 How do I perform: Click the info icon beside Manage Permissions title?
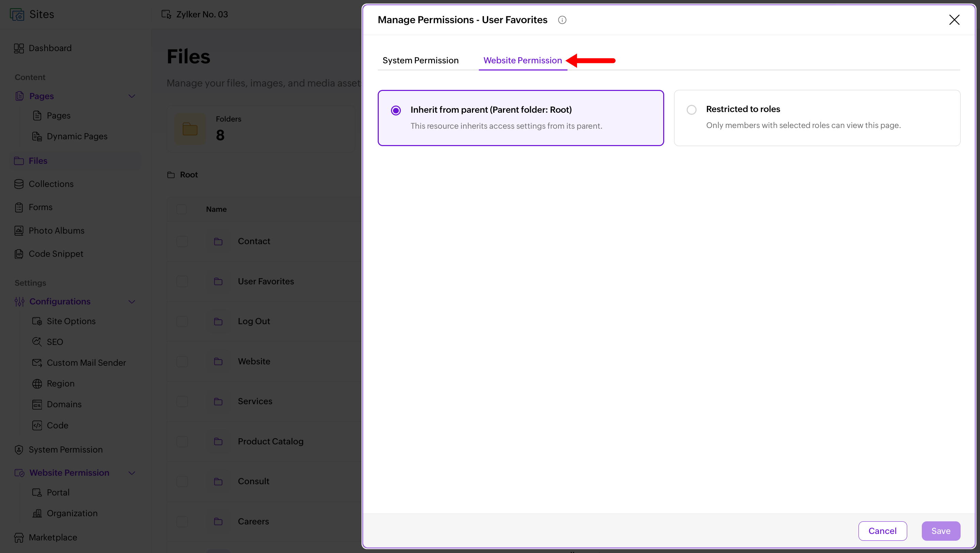(562, 20)
